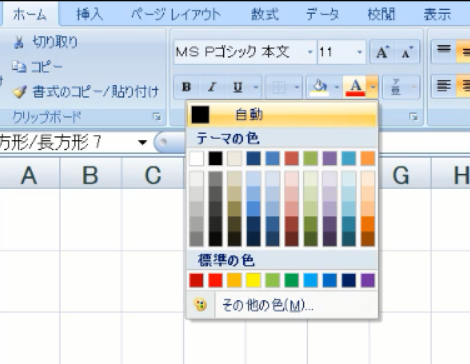
Task: Open the underline style dropdown arrow
Action: [x=256, y=87]
